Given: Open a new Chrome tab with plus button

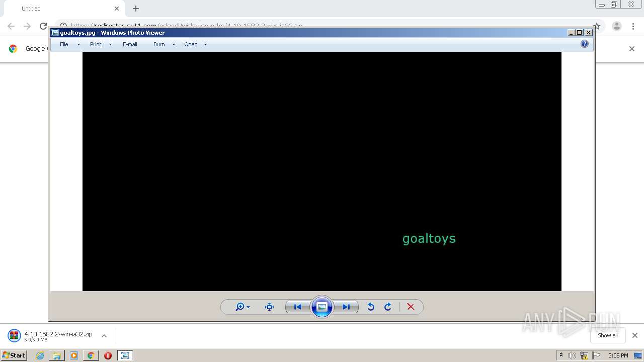Looking at the screenshot, I should (136, 9).
